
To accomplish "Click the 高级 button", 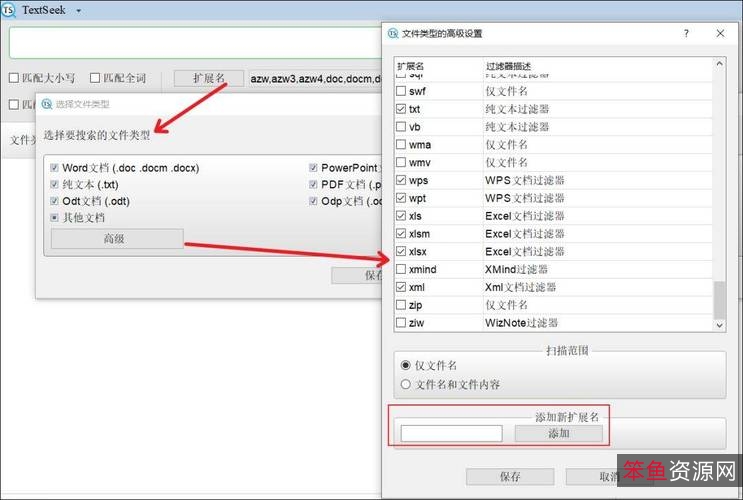I will click(x=117, y=239).
